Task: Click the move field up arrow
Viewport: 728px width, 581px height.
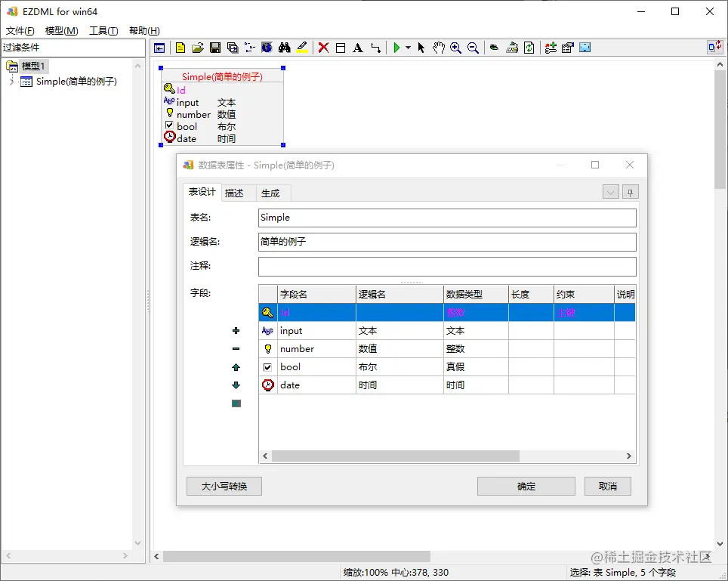Action: pyautogui.click(x=236, y=367)
